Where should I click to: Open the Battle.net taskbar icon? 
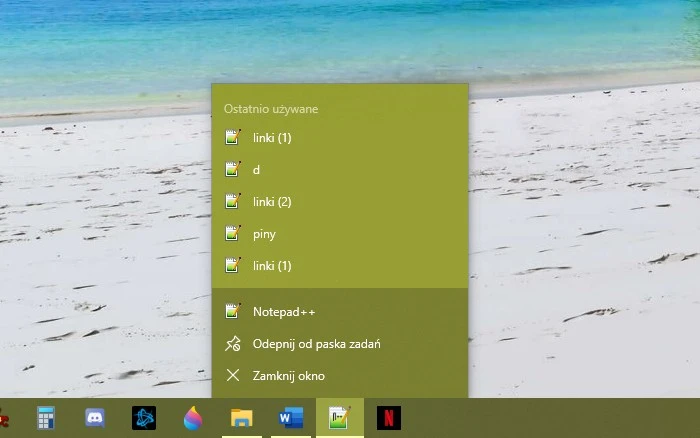[144, 418]
